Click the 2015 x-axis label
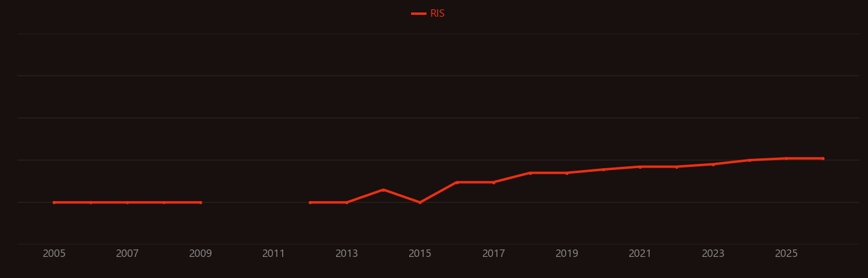 pyautogui.click(x=420, y=254)
